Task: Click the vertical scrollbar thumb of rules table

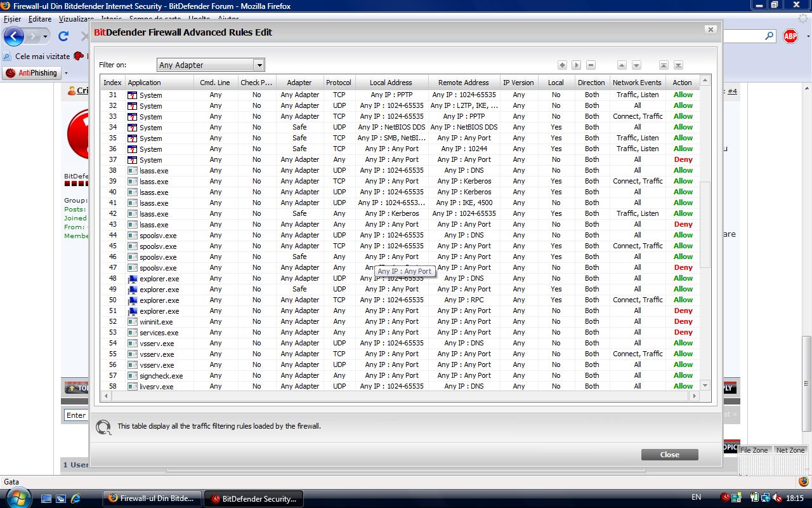Action: [705, 224]
